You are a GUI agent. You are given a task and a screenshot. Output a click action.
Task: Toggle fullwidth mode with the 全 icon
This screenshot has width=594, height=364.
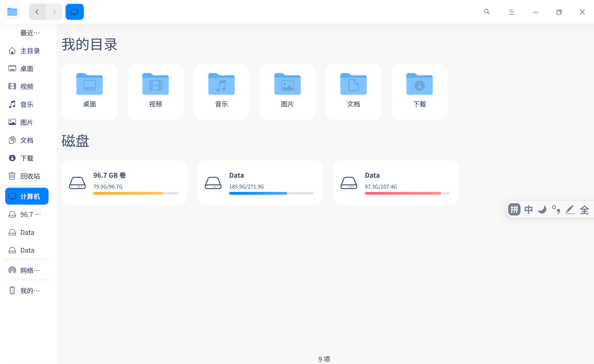click(x=584, y=209)
